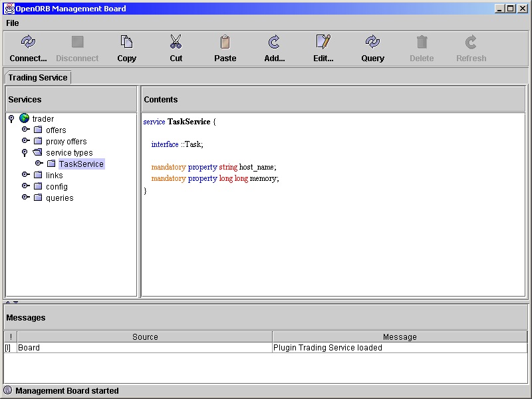Image resolution: width=532 pixels, height=399 pixels.
Task: Click the Contents panel header
Action: [333, 99]
